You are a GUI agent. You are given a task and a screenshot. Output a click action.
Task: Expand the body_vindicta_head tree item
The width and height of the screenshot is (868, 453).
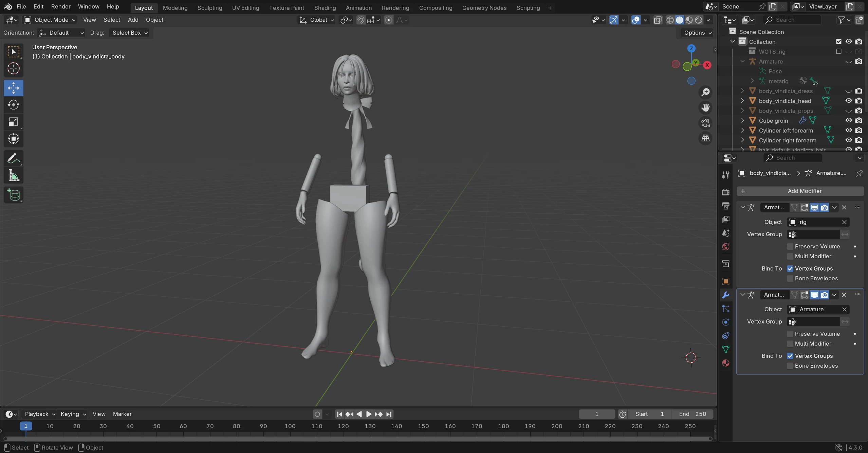coord(742,101)
